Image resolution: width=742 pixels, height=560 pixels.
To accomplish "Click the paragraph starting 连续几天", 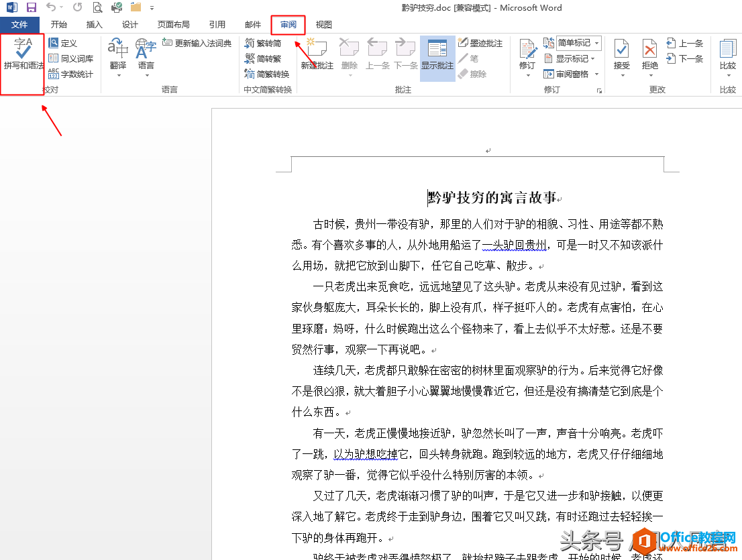I will [477, 391].
